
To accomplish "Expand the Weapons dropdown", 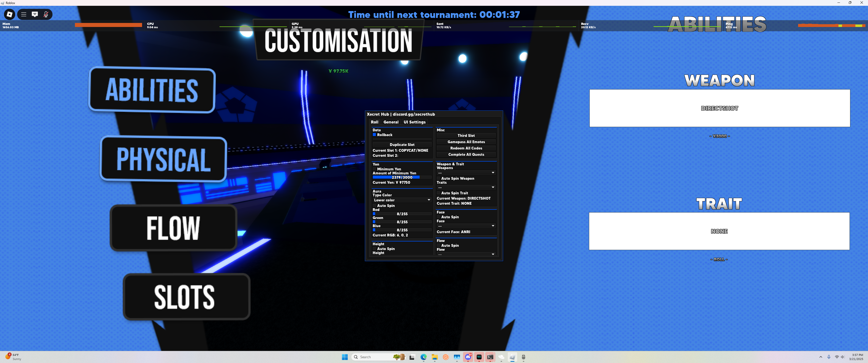I will click(466, 173).
